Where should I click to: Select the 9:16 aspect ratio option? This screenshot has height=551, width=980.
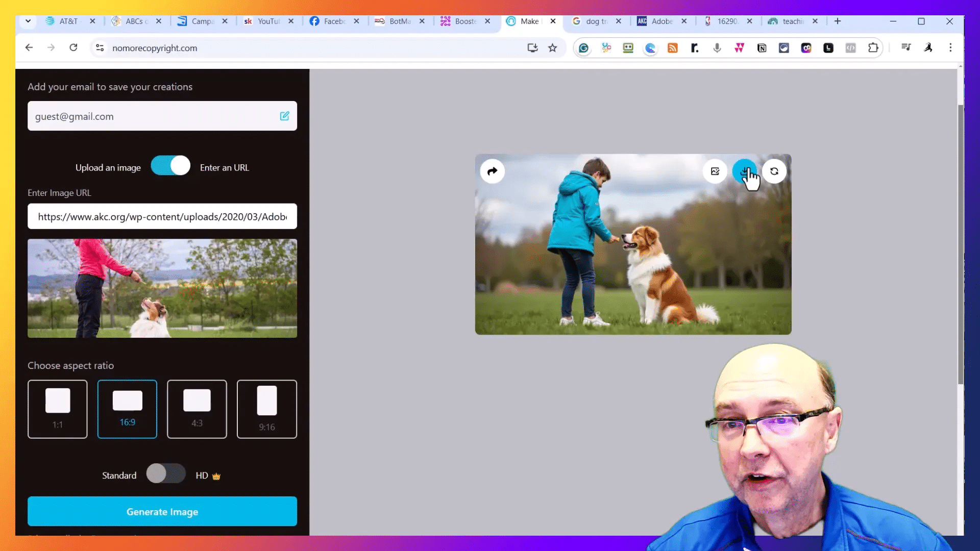pos(266,409)
